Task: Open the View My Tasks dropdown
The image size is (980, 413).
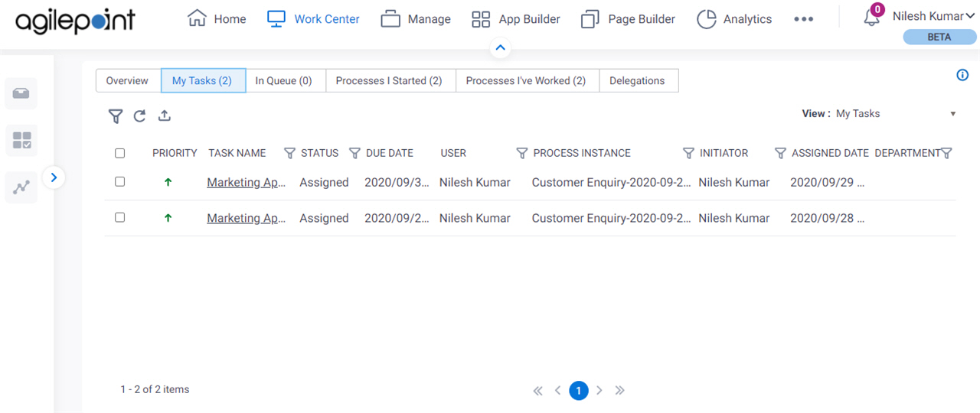Action: click(895, 113)
